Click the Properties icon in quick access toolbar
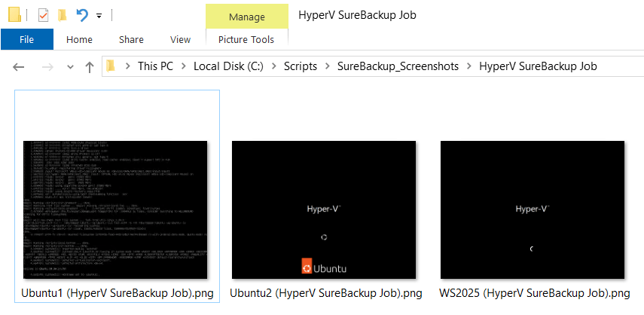This screenshot has height=315, width=644. pos(43,15)
